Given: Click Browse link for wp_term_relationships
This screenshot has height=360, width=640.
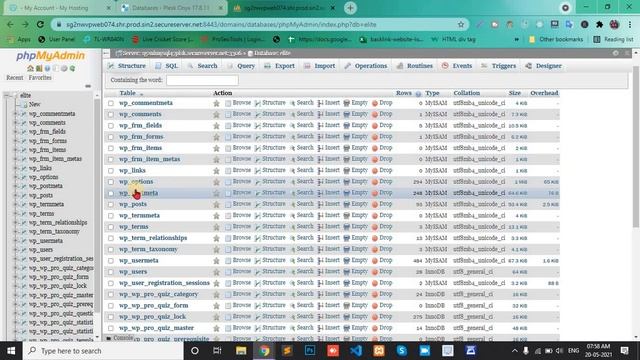Looking at the screenshot, I should click(238, 238).
